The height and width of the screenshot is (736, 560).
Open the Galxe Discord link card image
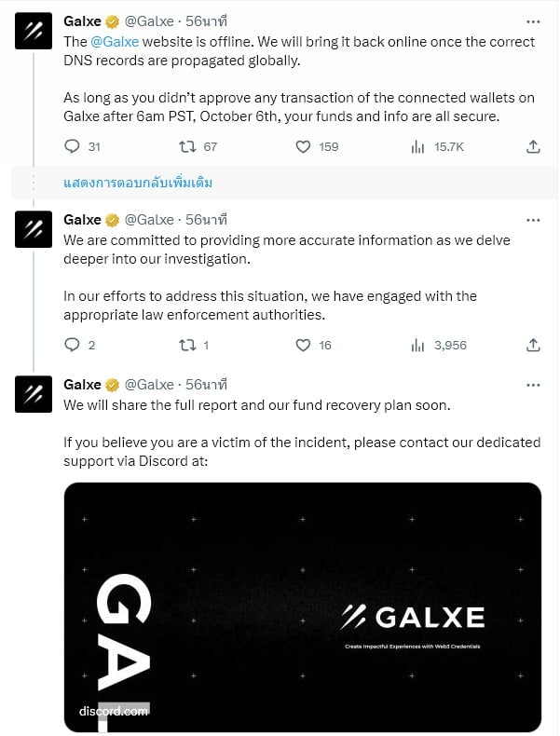point(302,607)
